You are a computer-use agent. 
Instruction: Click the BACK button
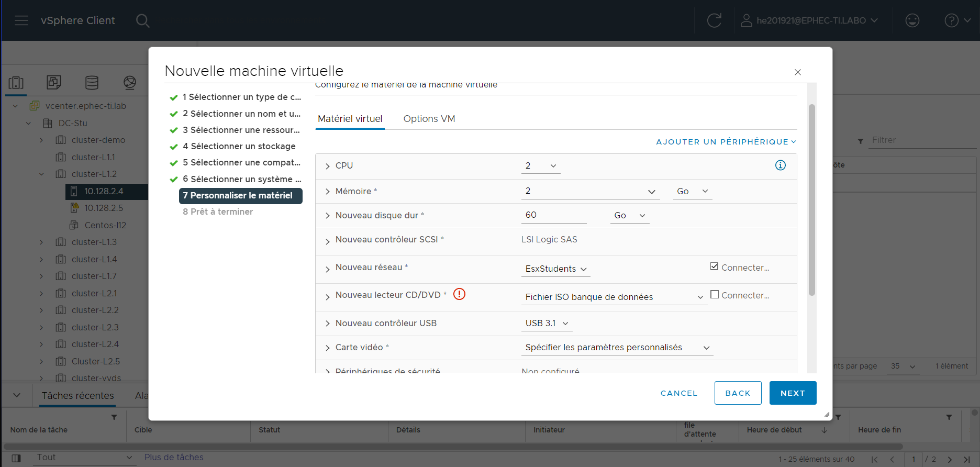738,393
